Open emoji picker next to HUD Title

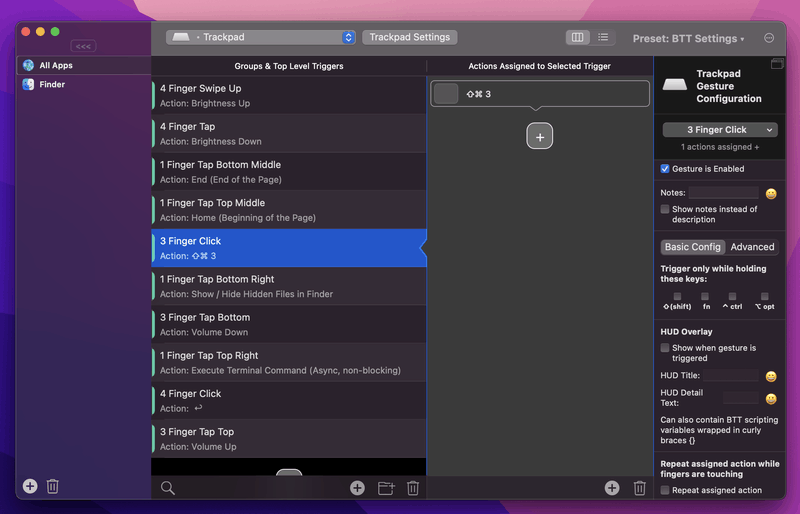[771, 377]
